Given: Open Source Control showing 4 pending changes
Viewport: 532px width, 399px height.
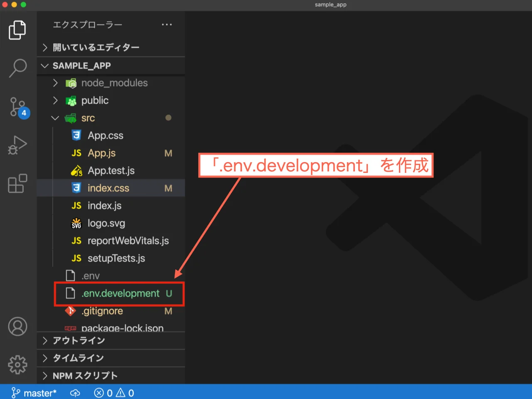Looking at the screenshot, I should tap(17, 106).
